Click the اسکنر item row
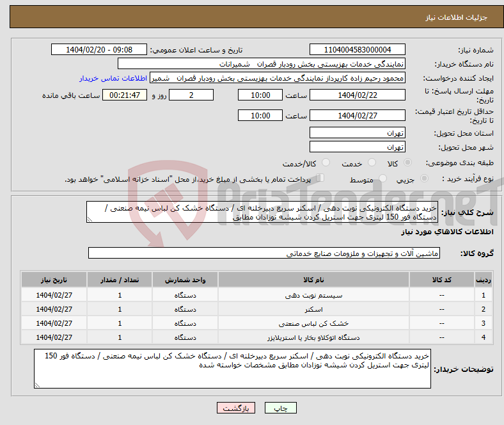This screenshot has width=504, height=425. click(256, 309)
